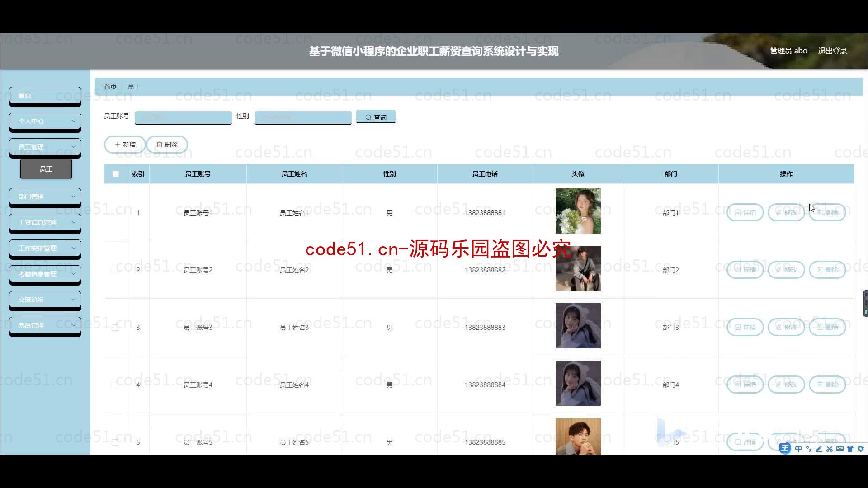Toggle the select-all checkbox in table header
Screen dimensions: 868x488
tap(115, 174)
